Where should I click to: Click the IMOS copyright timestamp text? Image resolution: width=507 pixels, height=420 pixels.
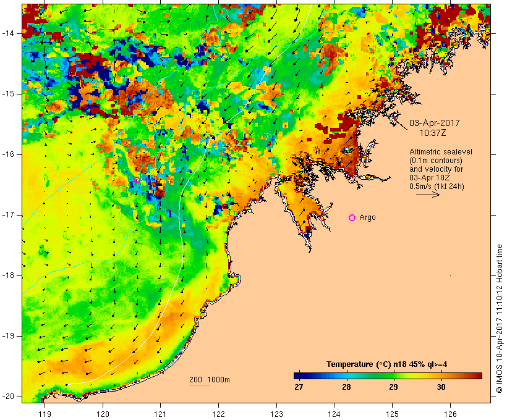tap(500, 319)
